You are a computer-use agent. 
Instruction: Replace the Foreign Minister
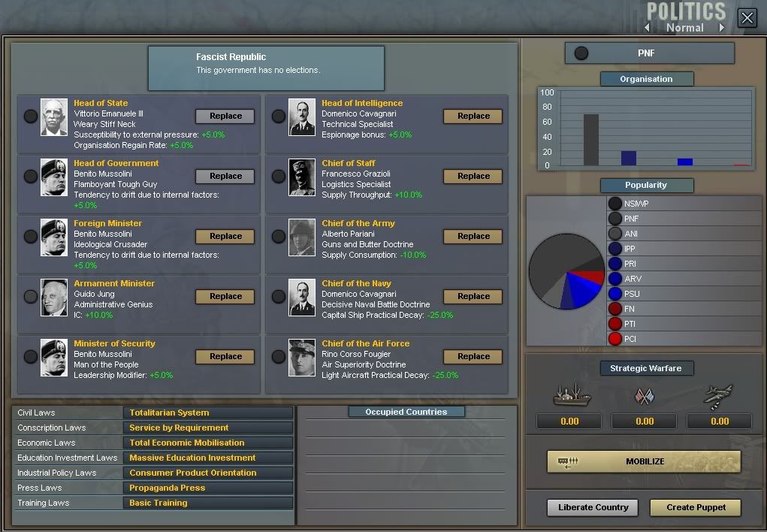pyautogui.click(x=225, y=237)
